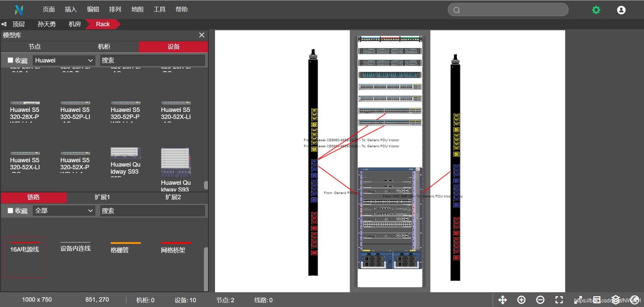Click device list scrollbar thumb

coord(206,185)
